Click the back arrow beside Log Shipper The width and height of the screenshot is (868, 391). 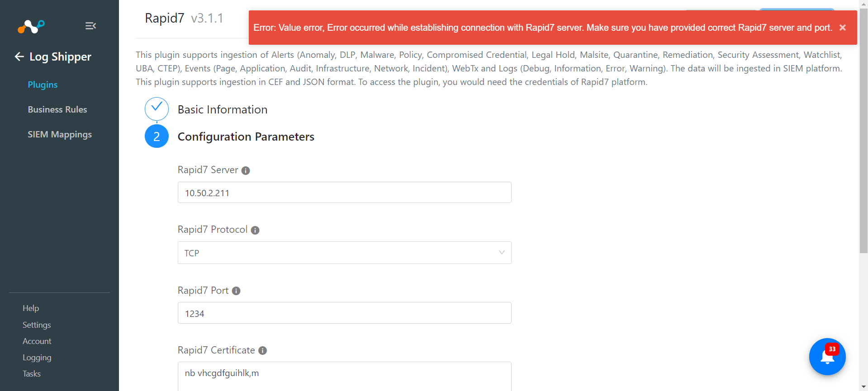[19, 57]
